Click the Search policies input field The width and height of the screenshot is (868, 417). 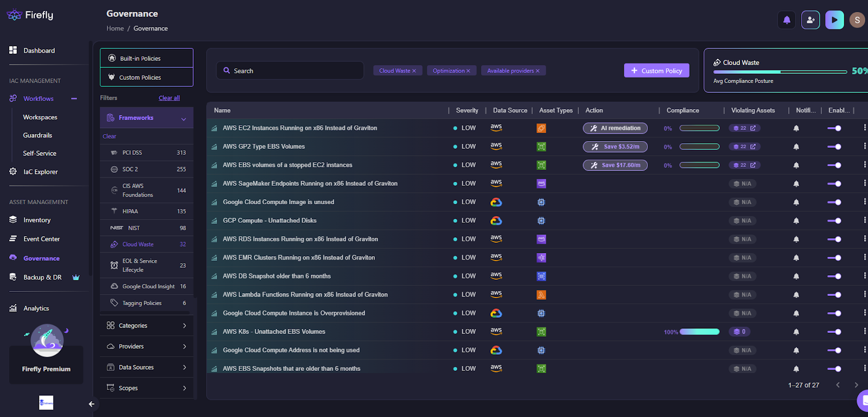290,71
